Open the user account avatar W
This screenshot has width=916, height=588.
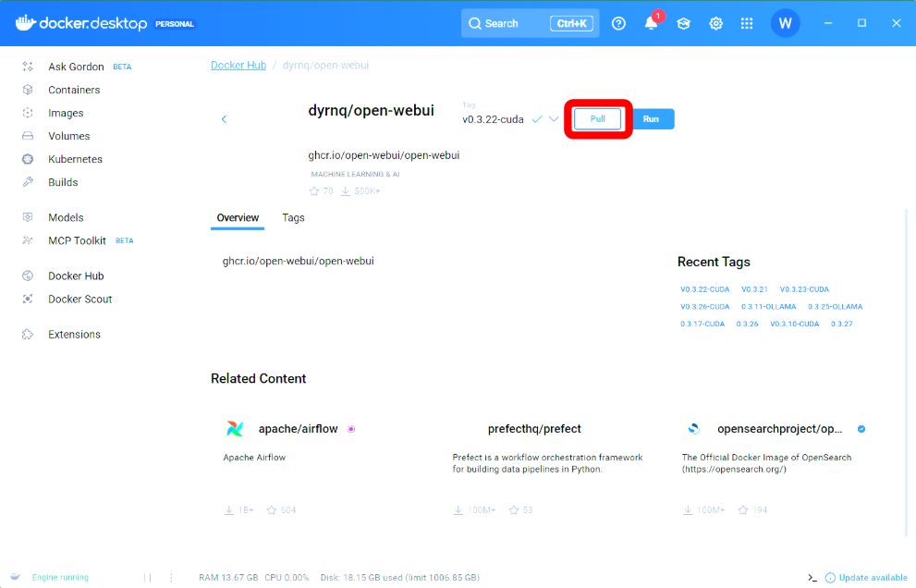[785, 24]
